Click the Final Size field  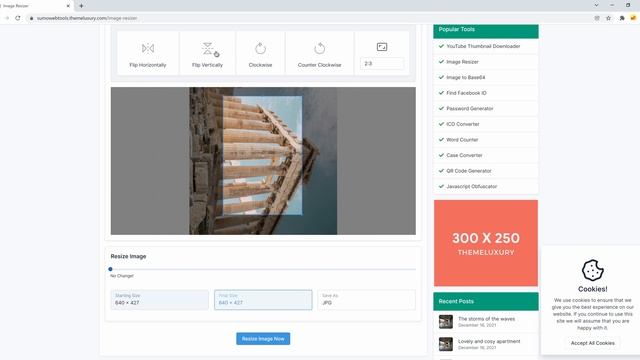coord(263,300)
